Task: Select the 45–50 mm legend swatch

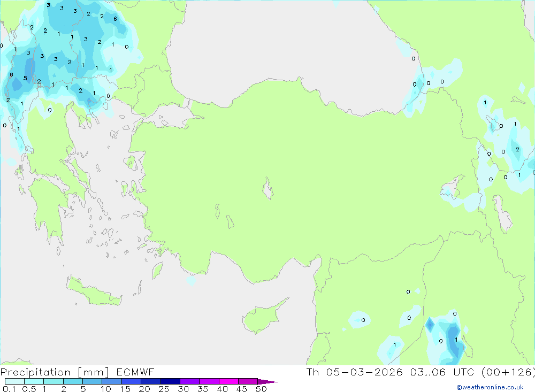Action: click(x=248, y=381)
